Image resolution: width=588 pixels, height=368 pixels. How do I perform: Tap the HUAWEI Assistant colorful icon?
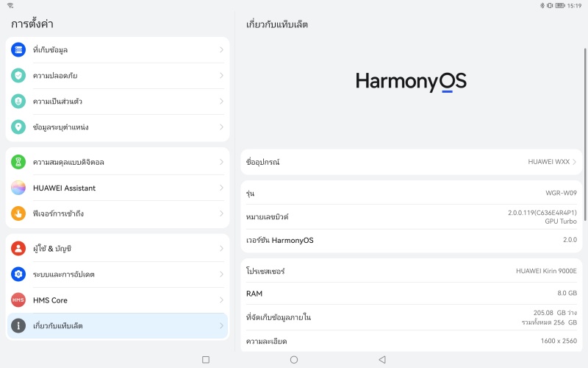pos(18,188)
